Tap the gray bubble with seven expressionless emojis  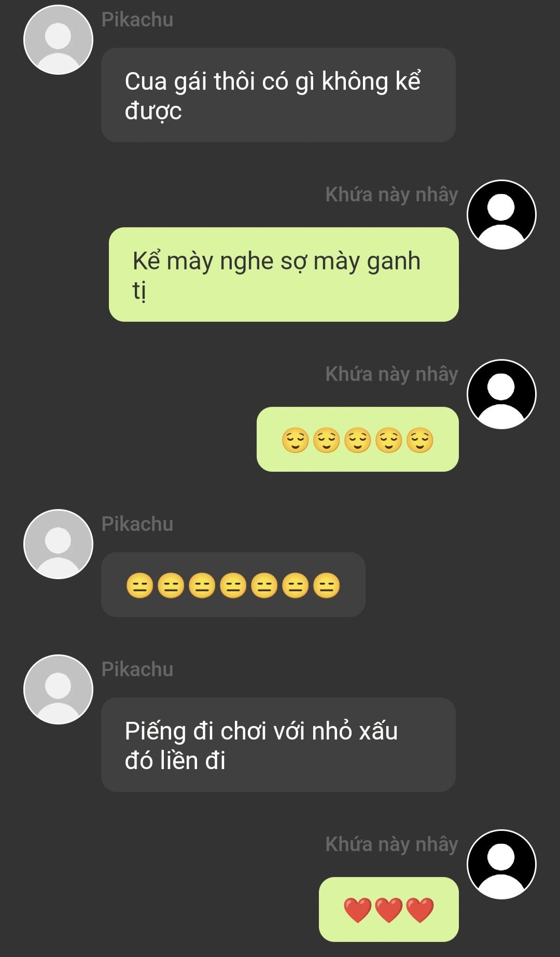[233, 584]
